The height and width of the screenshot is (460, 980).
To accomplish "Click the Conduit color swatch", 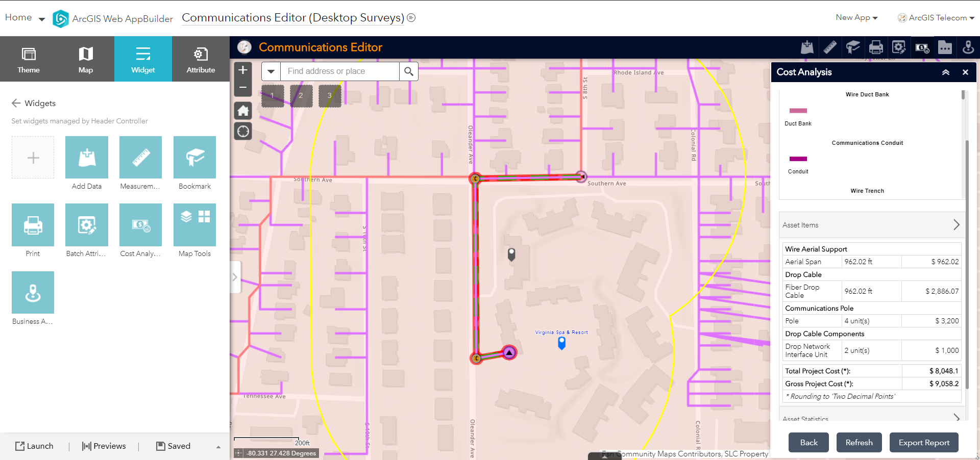I will click(798, 159).
